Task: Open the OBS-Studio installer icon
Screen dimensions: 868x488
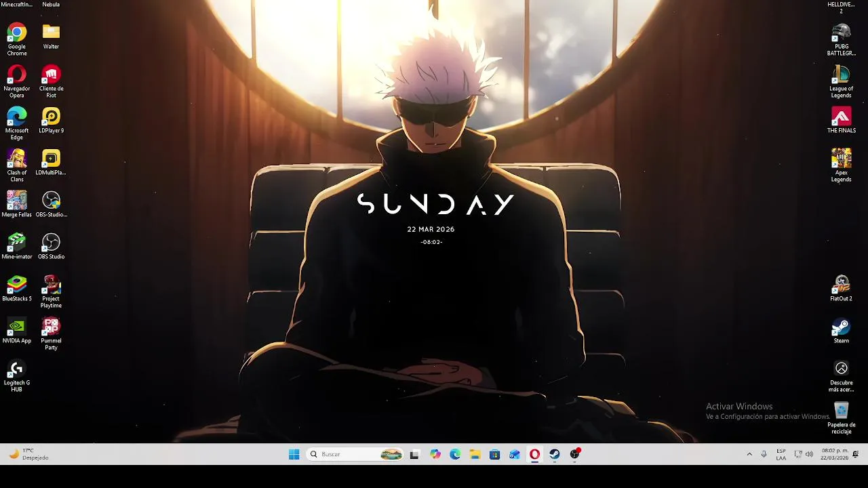Action: (51, 203)
